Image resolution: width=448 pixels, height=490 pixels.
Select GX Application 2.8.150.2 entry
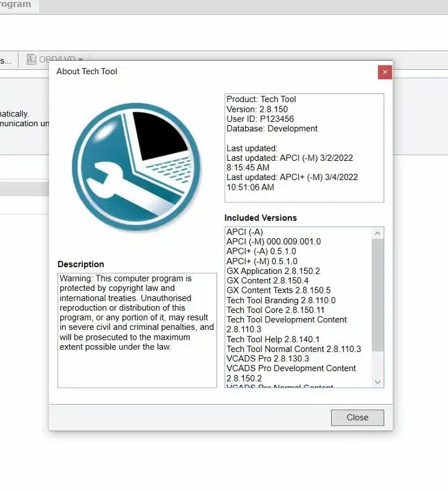[273, 271]
